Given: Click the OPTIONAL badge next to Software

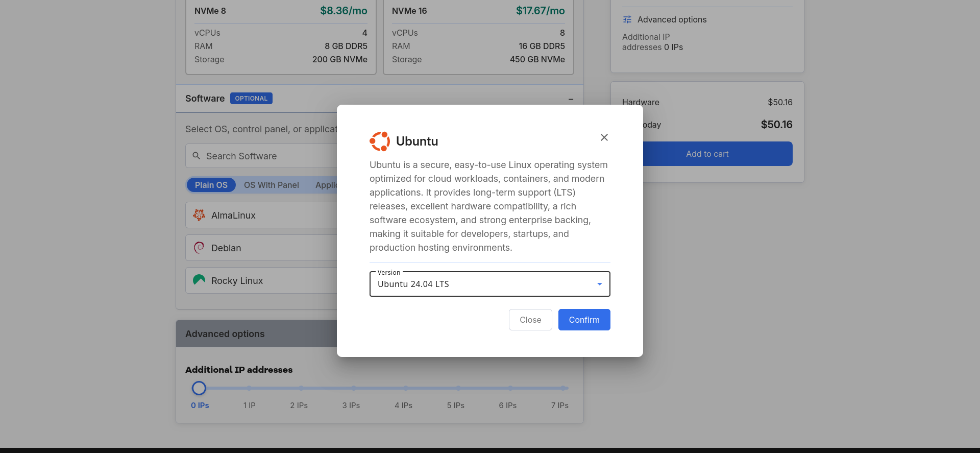Looking at the screenshot, I should tap(251, 99).
